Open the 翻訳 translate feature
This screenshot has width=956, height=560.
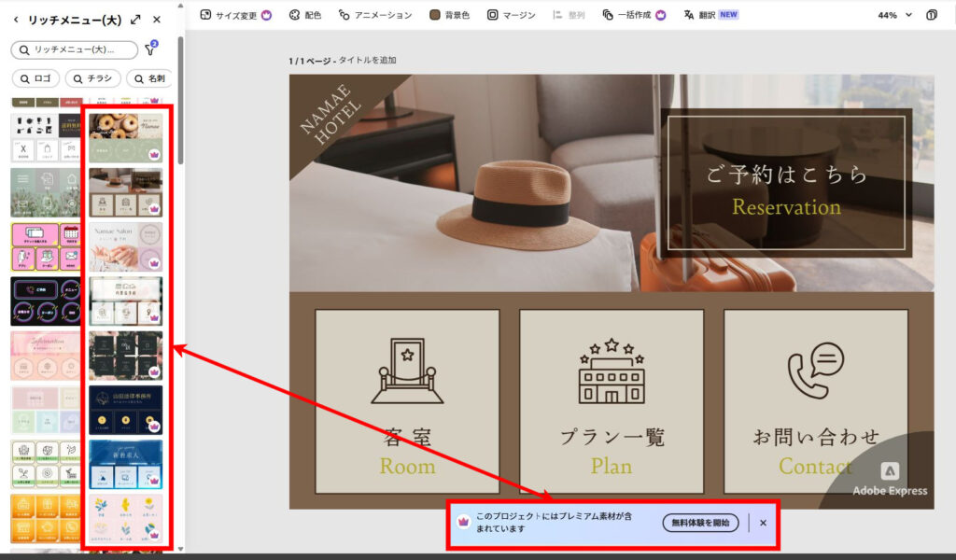coord(710,15)
